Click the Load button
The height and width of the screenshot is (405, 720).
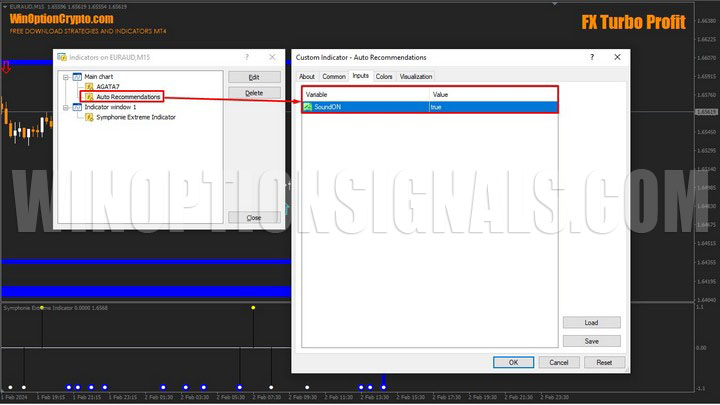591,322
